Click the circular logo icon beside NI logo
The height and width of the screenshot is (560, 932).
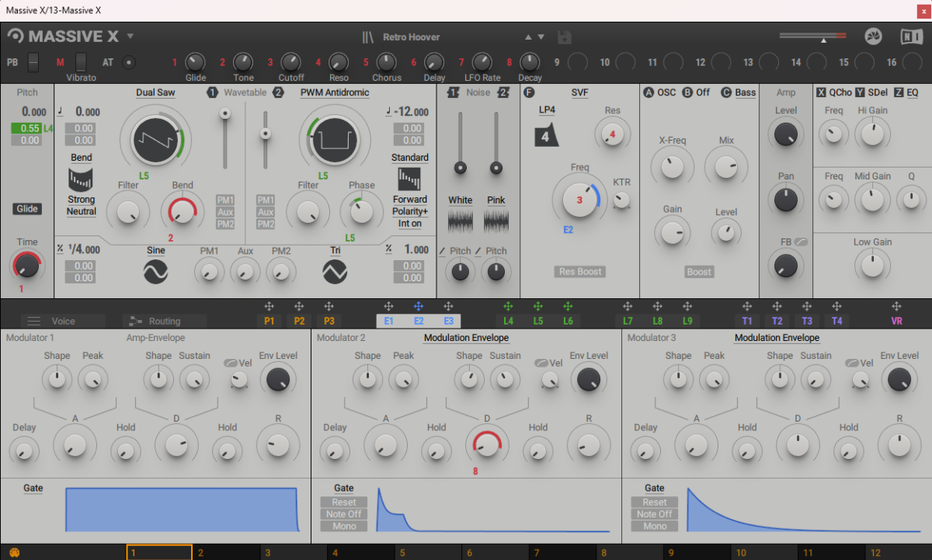point(874,37)
